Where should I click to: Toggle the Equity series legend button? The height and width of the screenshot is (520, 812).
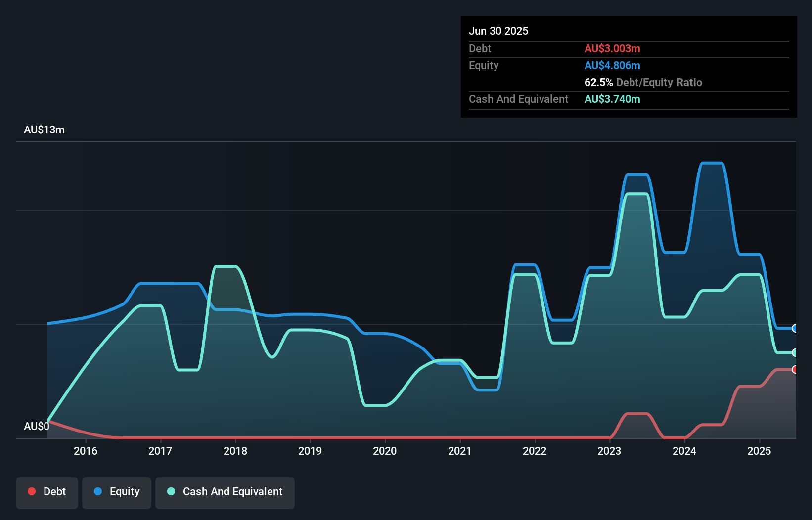(117, 492)
